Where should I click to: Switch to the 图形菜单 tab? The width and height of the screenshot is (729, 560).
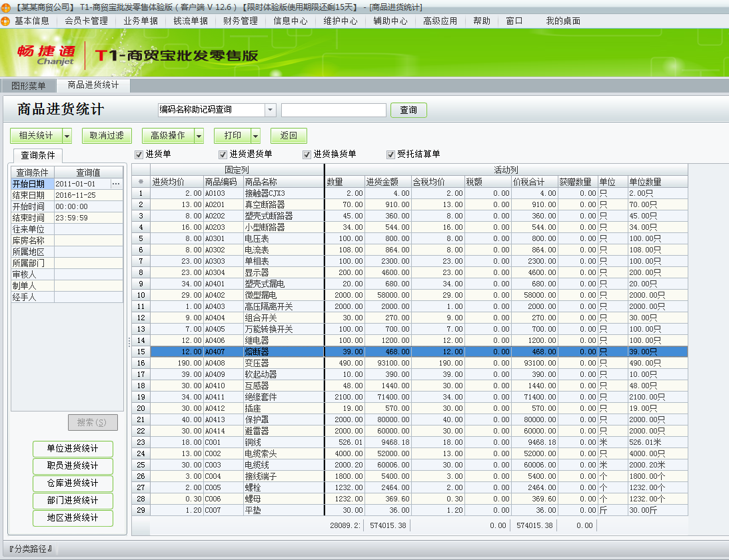(28, 85)
